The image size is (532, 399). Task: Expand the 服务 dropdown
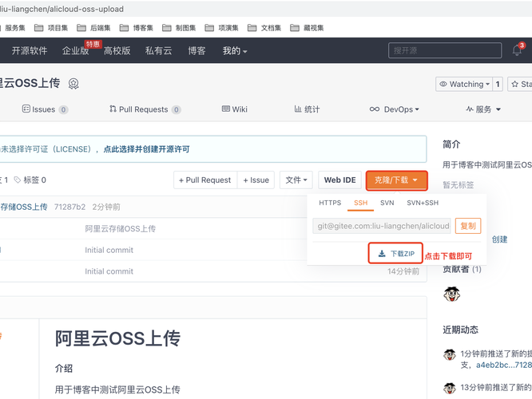[483, 109]
